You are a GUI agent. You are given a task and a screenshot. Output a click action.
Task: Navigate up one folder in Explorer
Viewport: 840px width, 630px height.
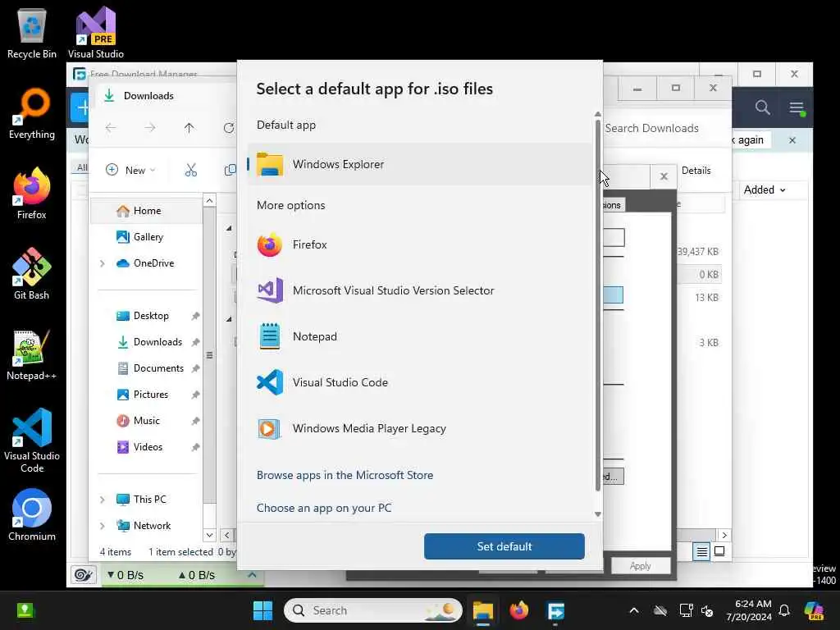(x=189, y=128)
